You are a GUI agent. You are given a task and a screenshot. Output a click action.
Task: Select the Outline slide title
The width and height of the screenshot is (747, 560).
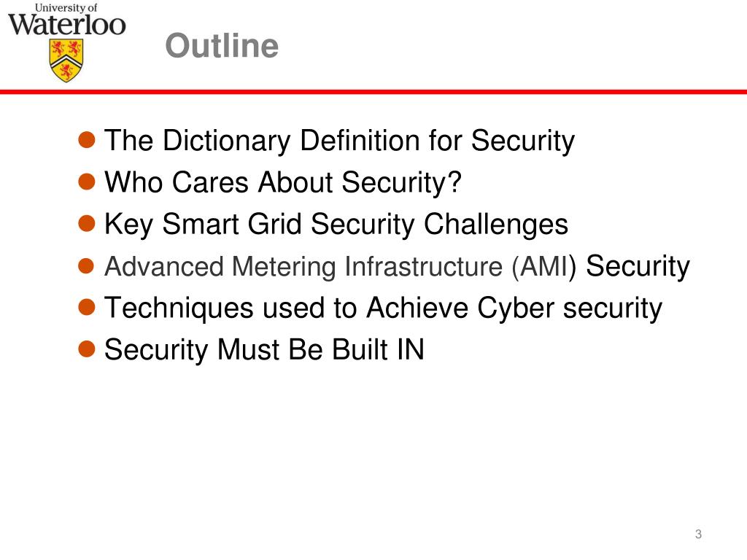(222, 46)
